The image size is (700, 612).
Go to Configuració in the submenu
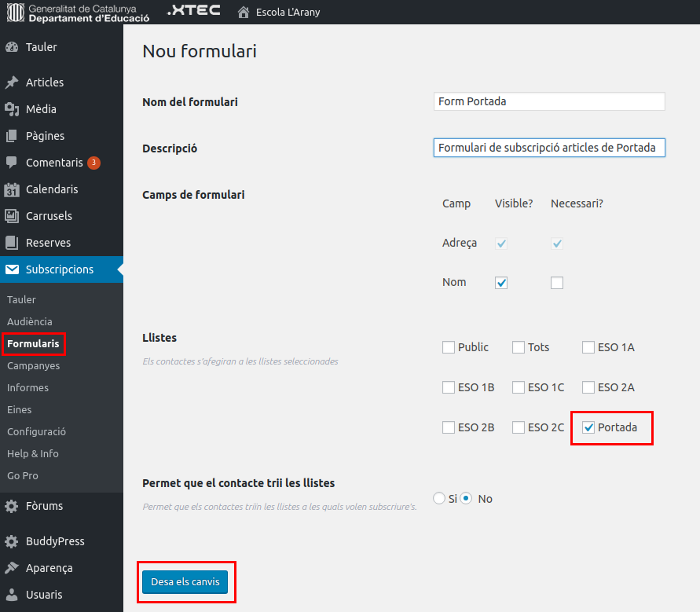coord(36,431)
